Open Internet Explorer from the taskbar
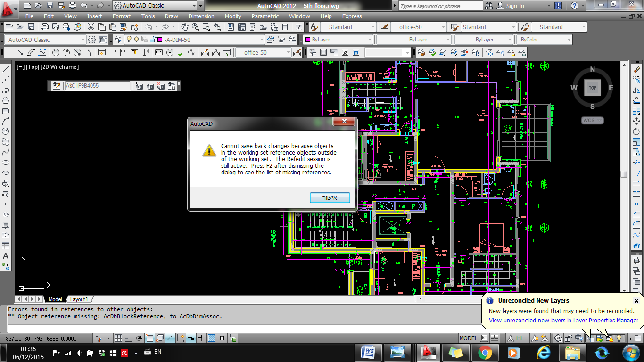Image resolution: width=644 pixels, height=362 pixels. (x=543, y=352)
